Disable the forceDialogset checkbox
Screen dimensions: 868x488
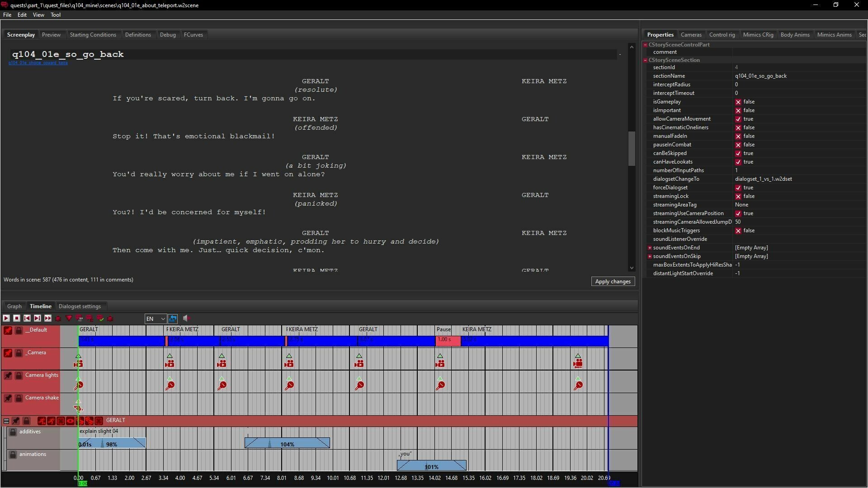tap(739, 188)
